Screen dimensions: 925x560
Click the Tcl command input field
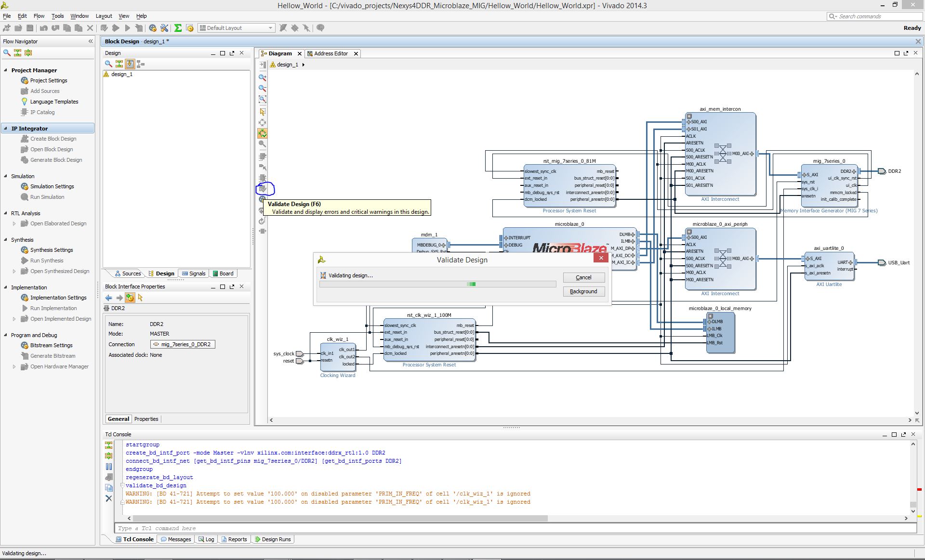coord(515,528)
